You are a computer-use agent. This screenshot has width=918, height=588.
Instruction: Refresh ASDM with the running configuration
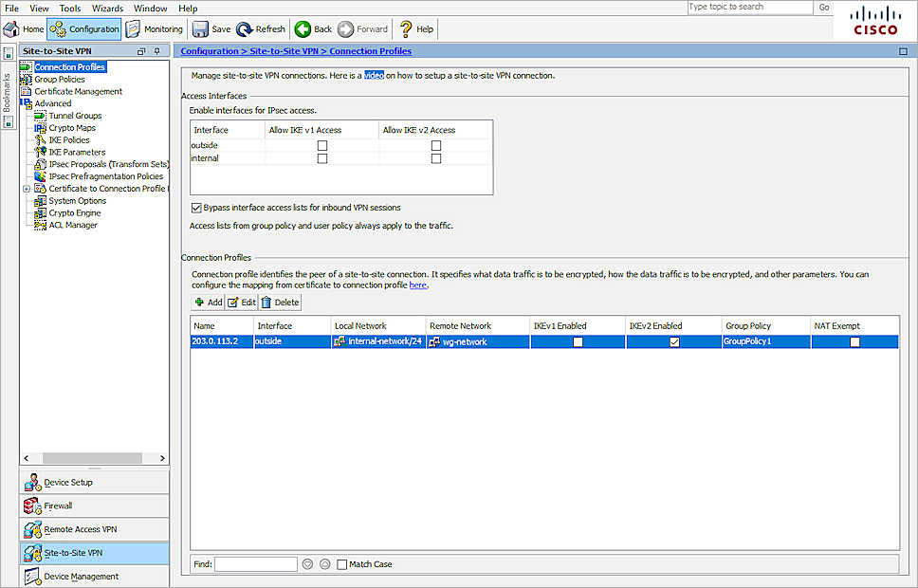[x=261, y=28]
